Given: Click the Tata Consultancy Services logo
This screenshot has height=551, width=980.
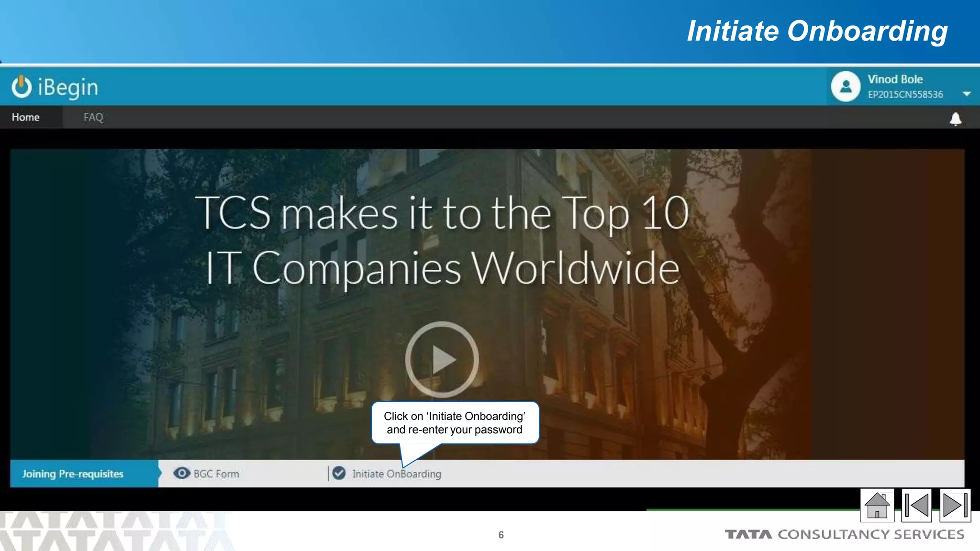Looking at the screenshot, I should pos(845,534).
